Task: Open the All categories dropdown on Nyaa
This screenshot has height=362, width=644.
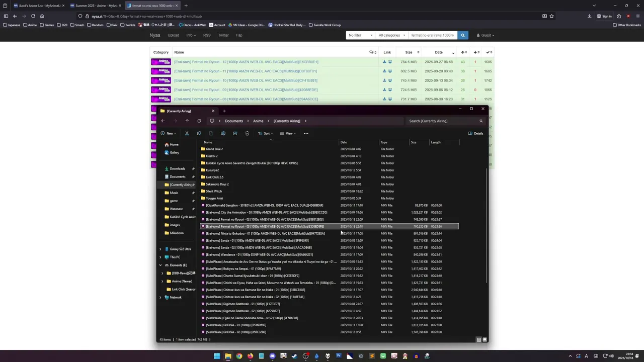Action: click(392, 35)
